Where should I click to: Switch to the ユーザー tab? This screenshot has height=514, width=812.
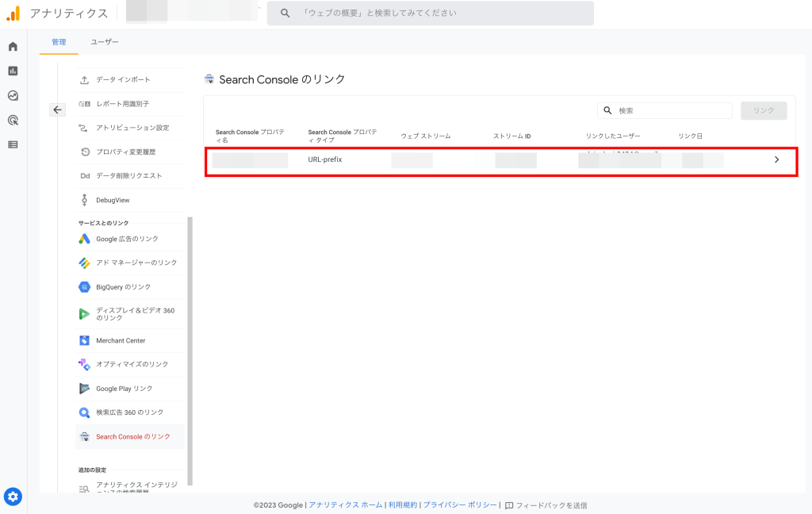[x=105, y=42]
